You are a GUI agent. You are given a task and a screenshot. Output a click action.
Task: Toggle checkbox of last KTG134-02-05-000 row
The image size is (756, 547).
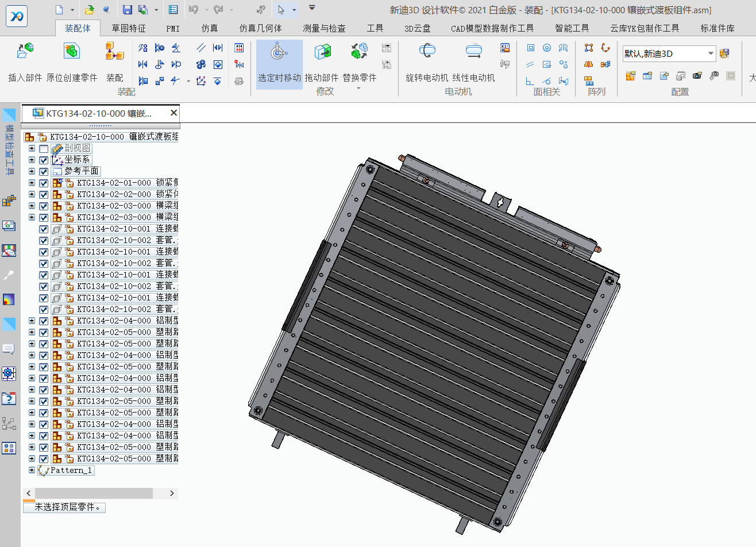[x=44, y=459]
